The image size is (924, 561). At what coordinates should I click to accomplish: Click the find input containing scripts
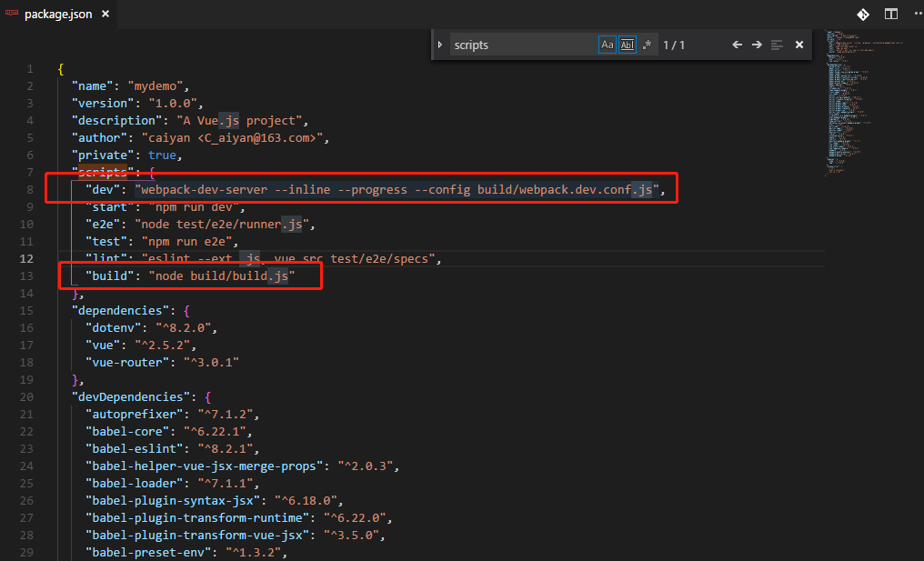coord(523,45)
